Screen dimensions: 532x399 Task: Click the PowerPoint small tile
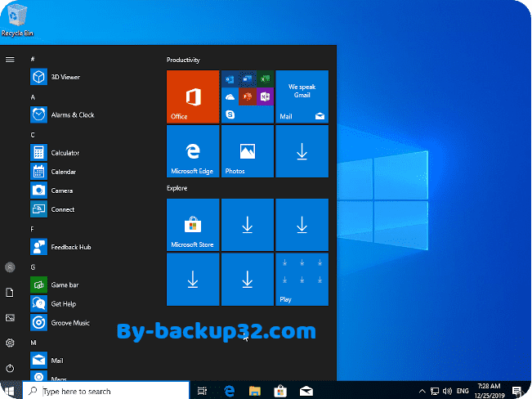[248, 96]
